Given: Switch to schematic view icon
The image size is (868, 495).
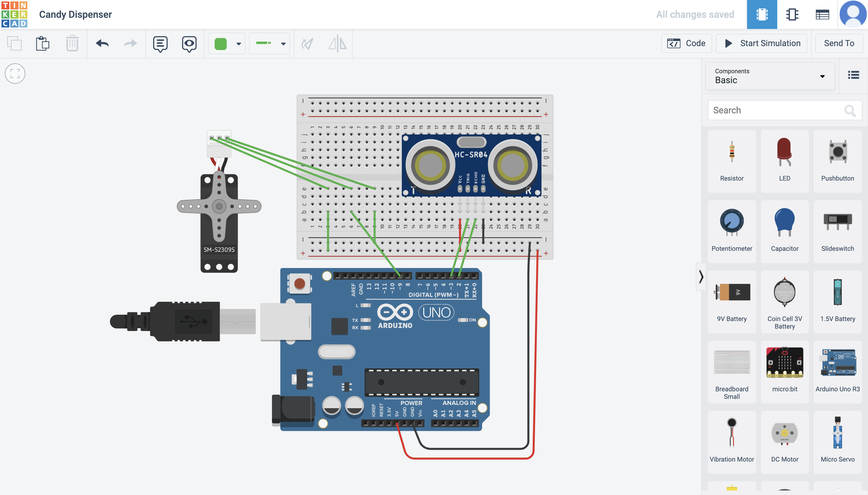Looking at the screenshot, I should pyautogui.click(x=792, y=14).
